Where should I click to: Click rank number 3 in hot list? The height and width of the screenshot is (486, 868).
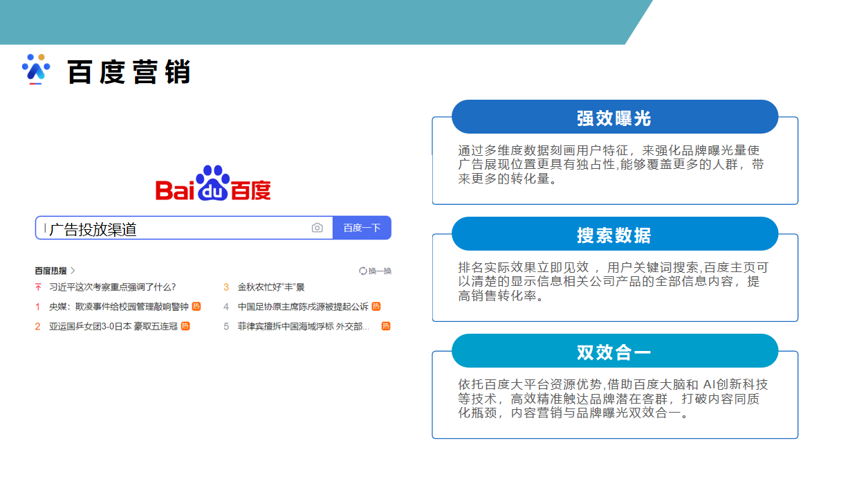point(226,287)
